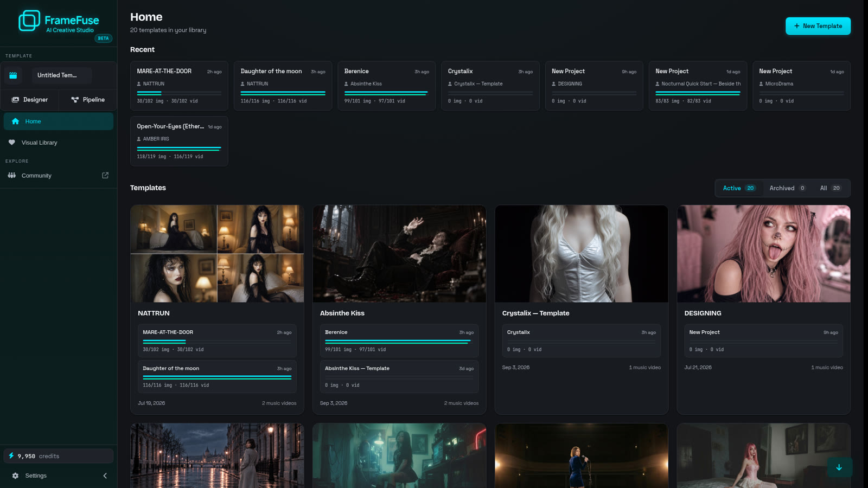
Task: Switch to the Designer view
Action: coord(30,100)
